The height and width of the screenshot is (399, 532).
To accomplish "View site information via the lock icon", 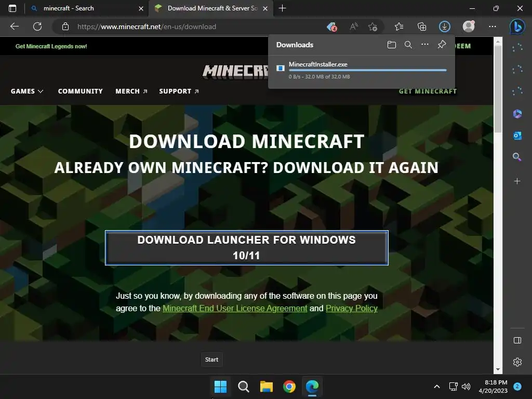I will (65, 26).
